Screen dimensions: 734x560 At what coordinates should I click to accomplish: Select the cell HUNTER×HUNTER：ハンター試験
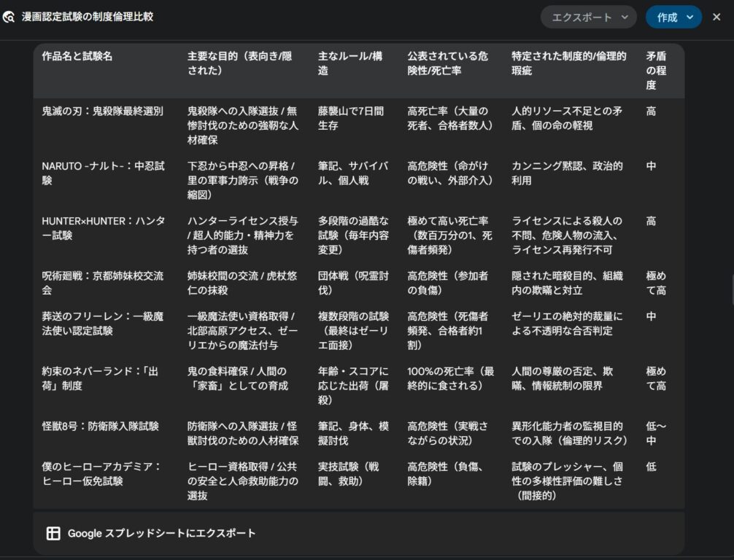click(103, 227)
